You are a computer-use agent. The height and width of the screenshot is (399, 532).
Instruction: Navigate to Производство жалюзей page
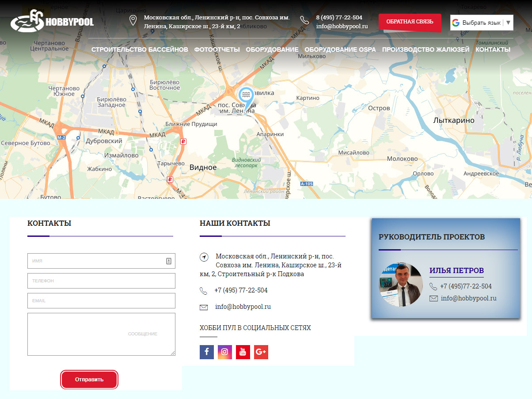tap(426, 49)
